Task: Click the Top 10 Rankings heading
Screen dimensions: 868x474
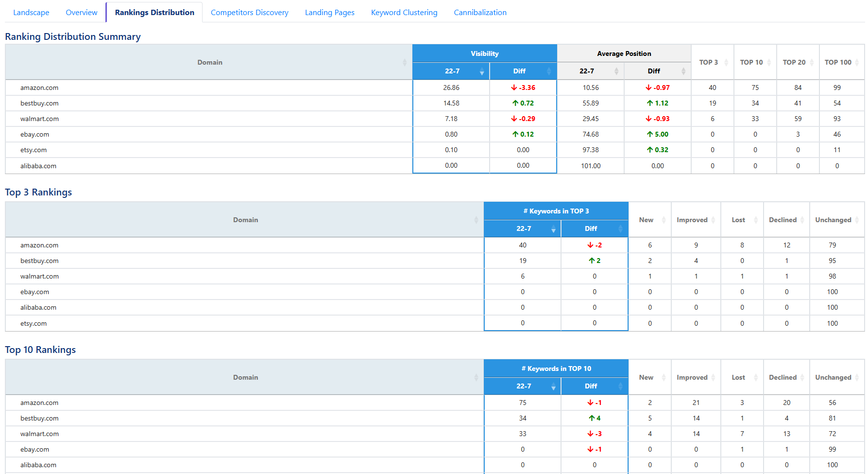Action: (x=40, y=350)
